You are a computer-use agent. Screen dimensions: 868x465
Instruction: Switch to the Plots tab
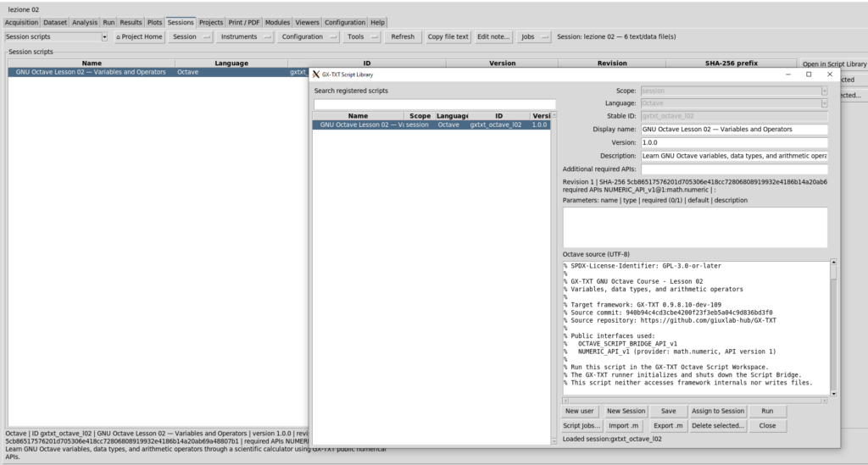(x=154, y=23)
